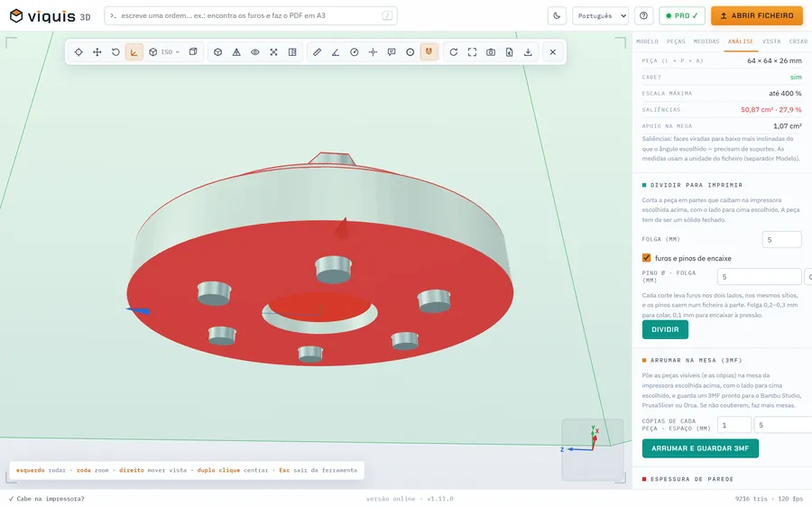This screenshot has height=507, width=812.
Task: Click the 'até 400 %' scale value
Action: pyautogui.click(x=785, y=93)
